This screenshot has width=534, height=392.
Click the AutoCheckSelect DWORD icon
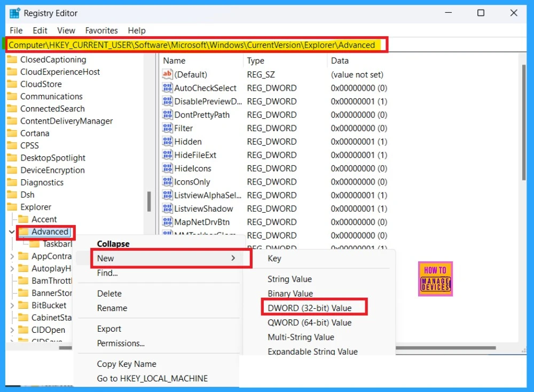167,88
